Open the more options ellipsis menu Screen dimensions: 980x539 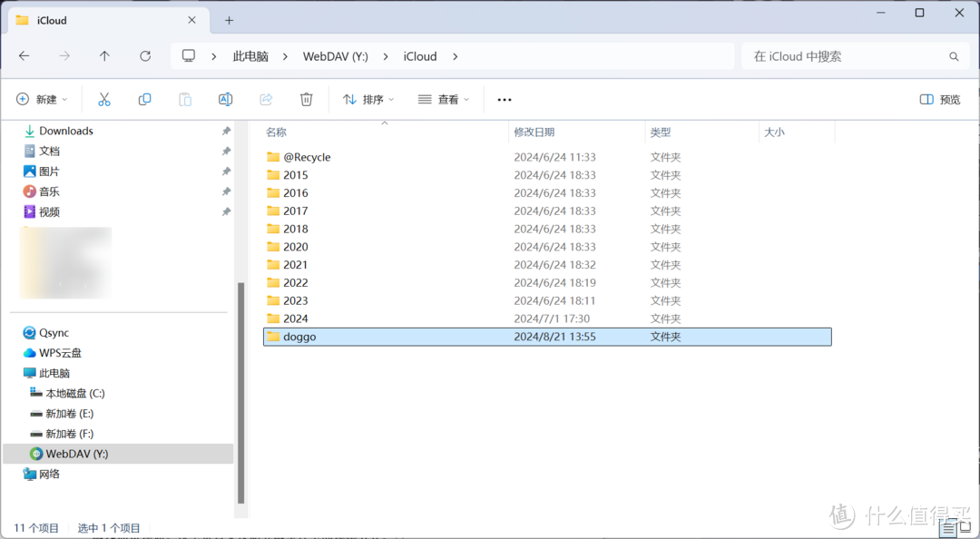click(505, 100)
